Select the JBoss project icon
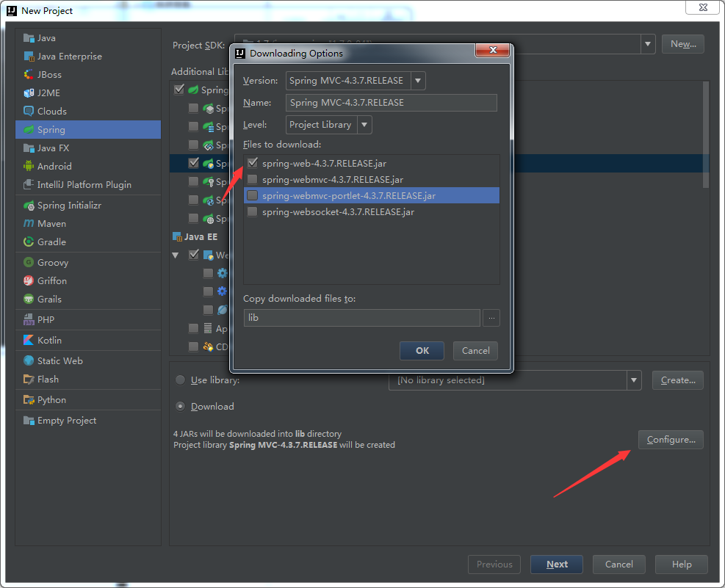This screenshot has width=725, height=588. (29, 75)
